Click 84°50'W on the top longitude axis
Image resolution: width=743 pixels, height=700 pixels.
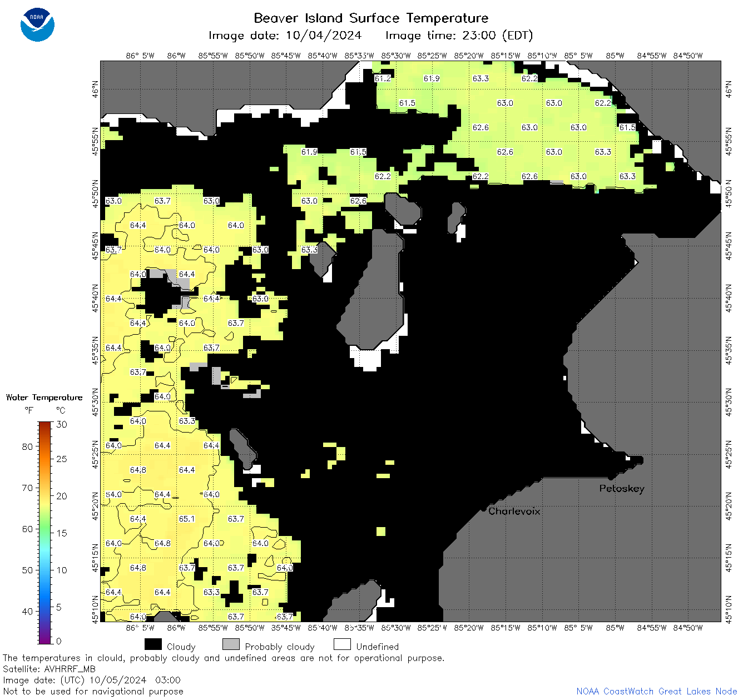coord(688,56)
